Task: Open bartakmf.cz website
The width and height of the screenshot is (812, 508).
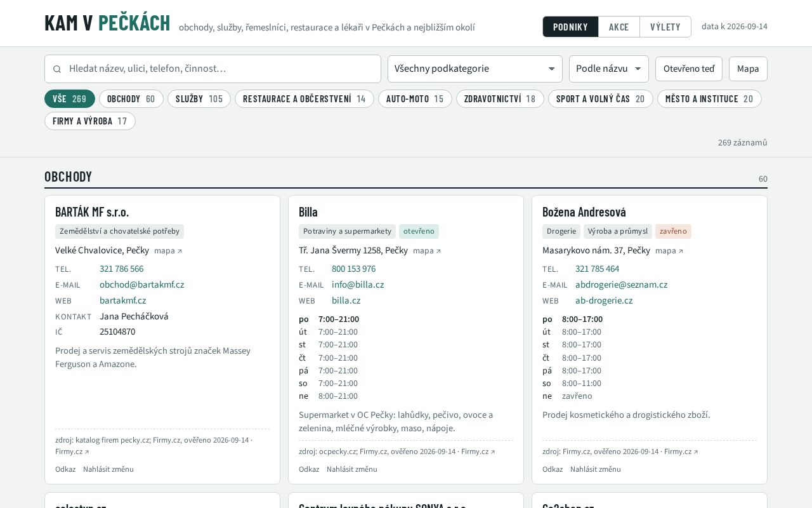Action: click(122, 300)
